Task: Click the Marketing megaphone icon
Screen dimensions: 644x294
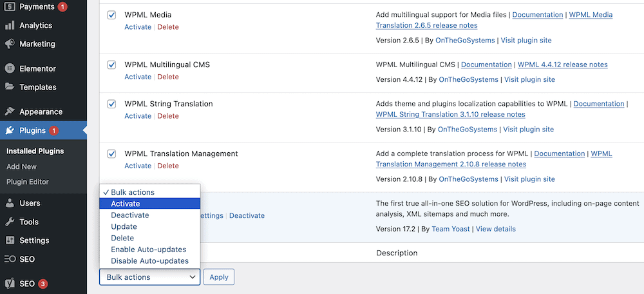Action: pos(10,44)
